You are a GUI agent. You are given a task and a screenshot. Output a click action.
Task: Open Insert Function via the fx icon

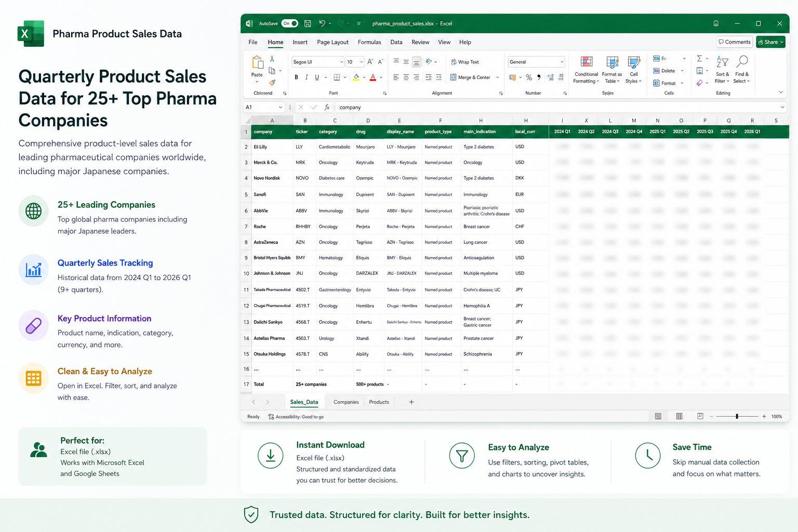coord(327,107)
